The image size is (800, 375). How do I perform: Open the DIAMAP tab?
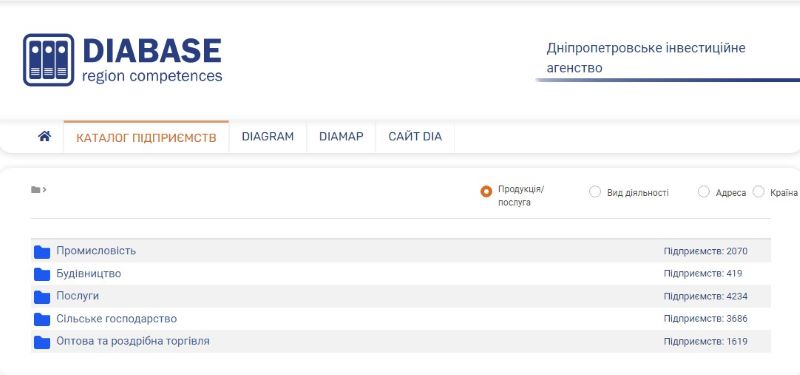pyautogui.click(x=341, y=137)
